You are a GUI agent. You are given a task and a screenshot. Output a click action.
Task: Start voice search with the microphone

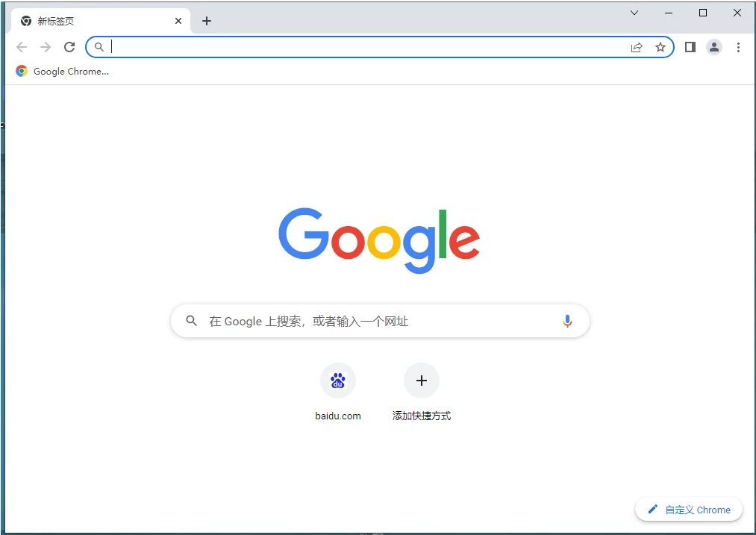(x=567, y=321)
